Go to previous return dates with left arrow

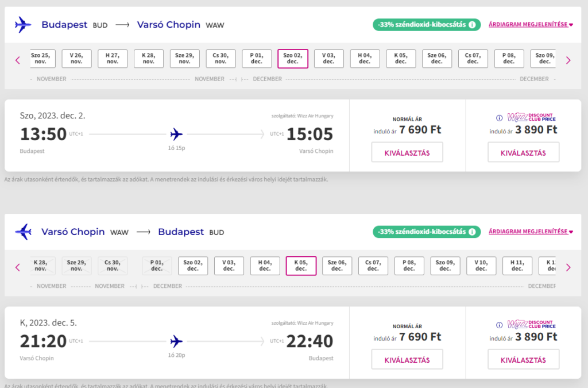click(18, 267)
